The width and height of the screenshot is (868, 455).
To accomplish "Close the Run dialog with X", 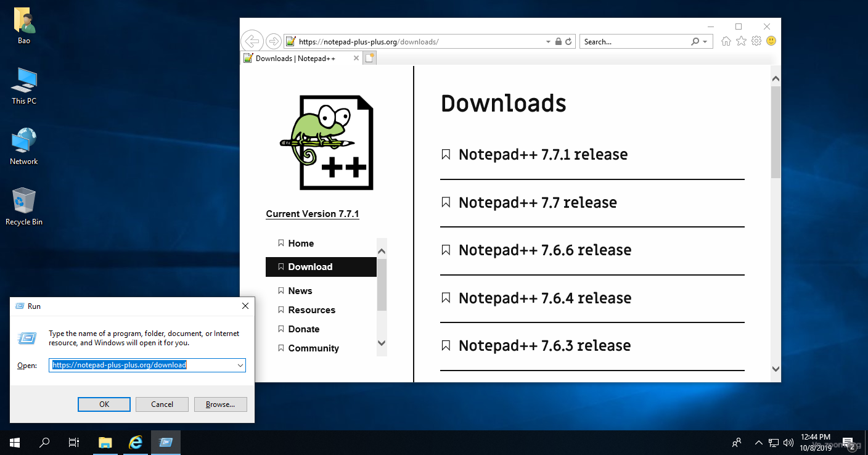I will [x=245, y=306].
